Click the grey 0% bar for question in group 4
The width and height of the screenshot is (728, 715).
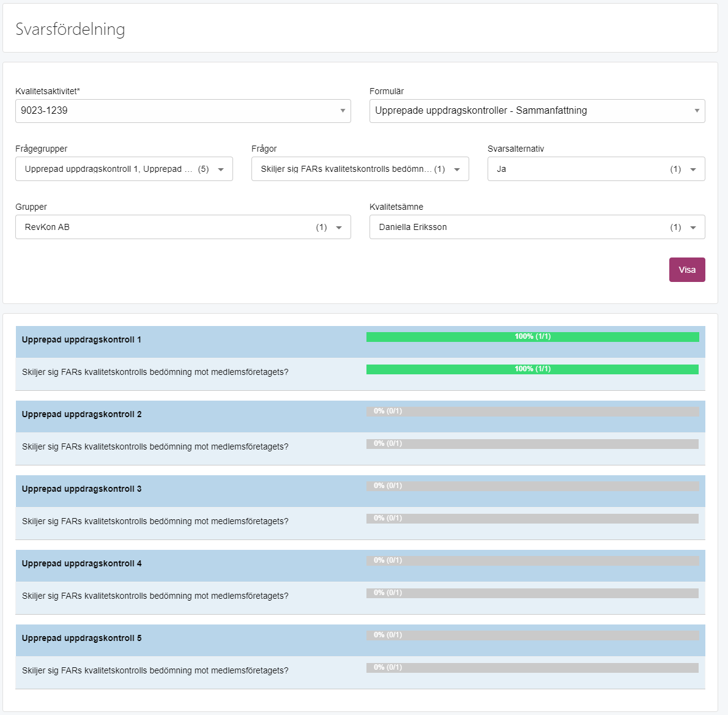tap(532, 594)
